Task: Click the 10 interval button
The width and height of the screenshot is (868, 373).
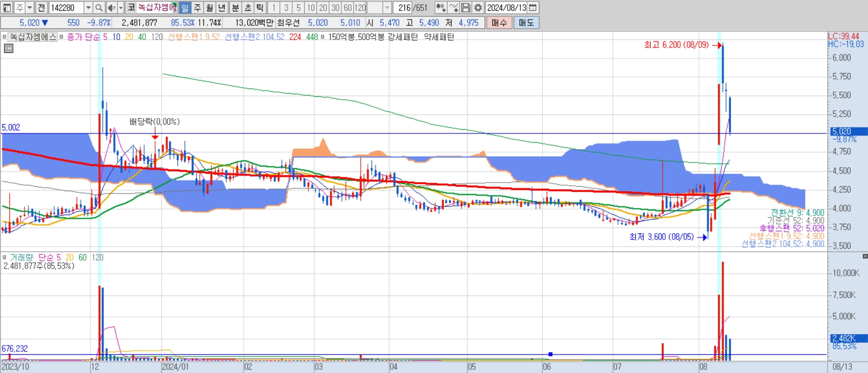Action: pos(311,8)
